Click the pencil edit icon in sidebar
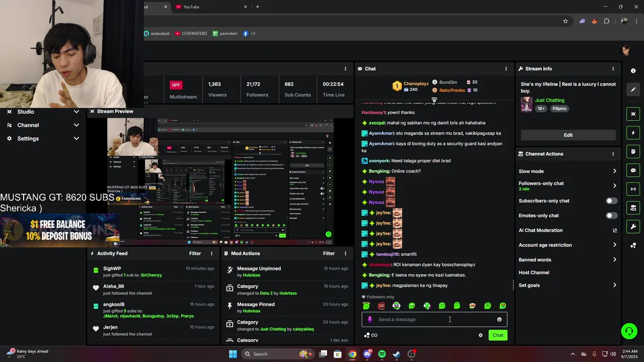644x362 pixels. coord(633,89)
